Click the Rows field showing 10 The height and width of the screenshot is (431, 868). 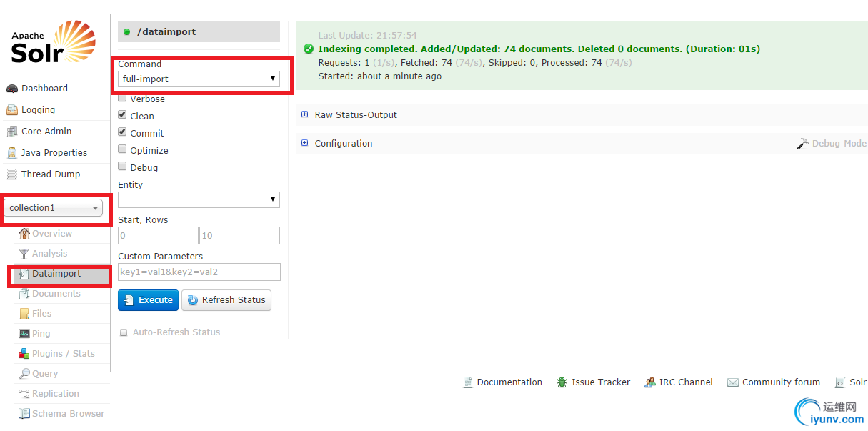click(x=239, y=235)
